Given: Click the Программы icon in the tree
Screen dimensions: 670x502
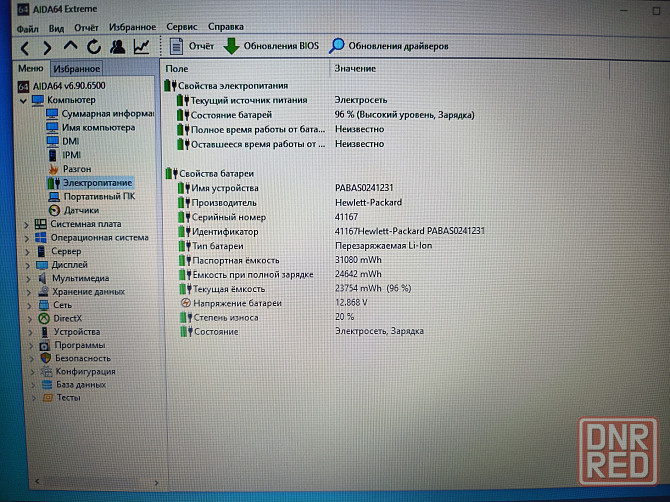Looking at the screenshot, I should (45, 345).
